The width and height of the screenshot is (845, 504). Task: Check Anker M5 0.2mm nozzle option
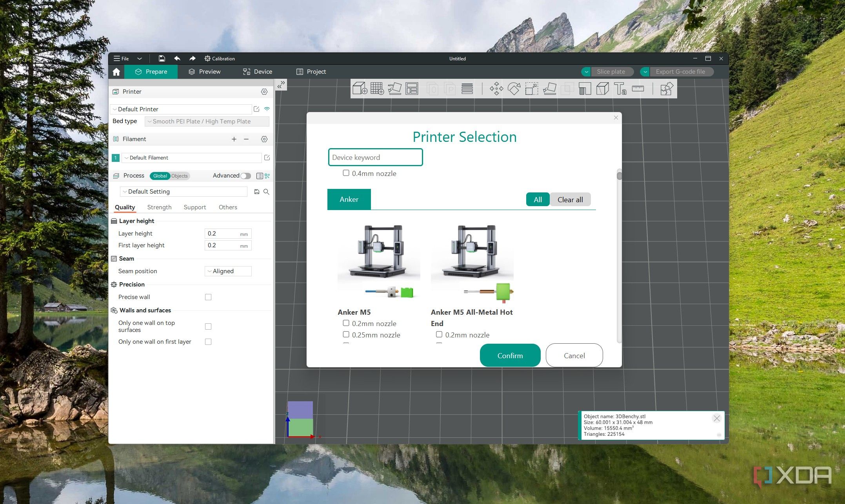coord(346,323)
